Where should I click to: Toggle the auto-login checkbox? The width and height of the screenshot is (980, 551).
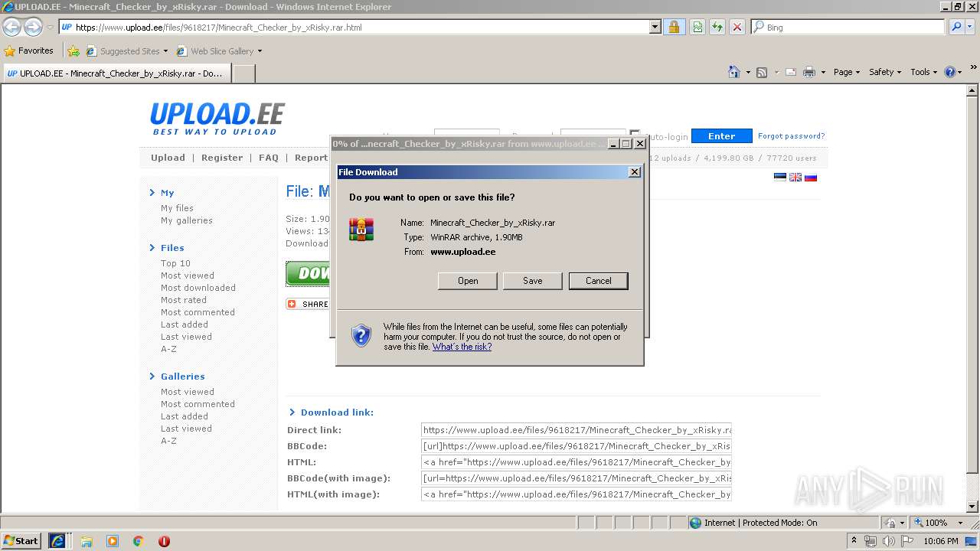(x=635, y=134)
